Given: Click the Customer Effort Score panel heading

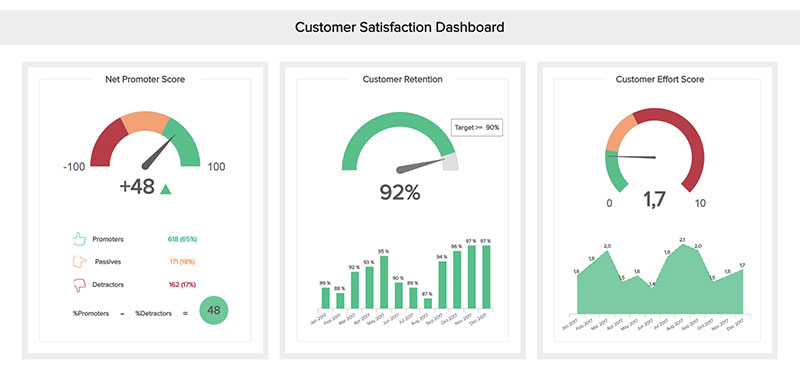Looking at the screenshot, I should point(660,79).
